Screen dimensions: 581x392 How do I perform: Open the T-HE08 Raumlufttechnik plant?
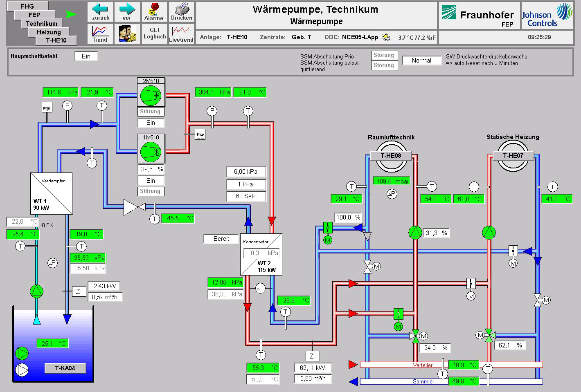tap(391, 155)
